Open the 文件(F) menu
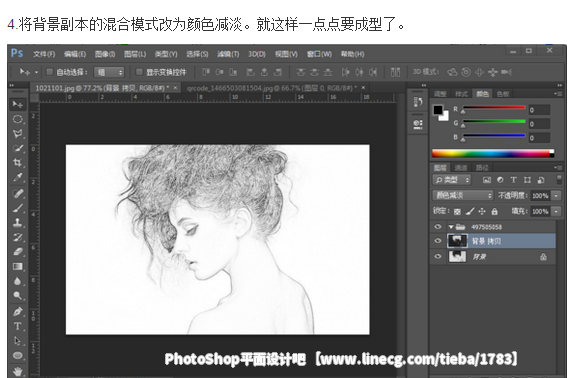This screenshot has height=378, width=573. click(44, 54)
